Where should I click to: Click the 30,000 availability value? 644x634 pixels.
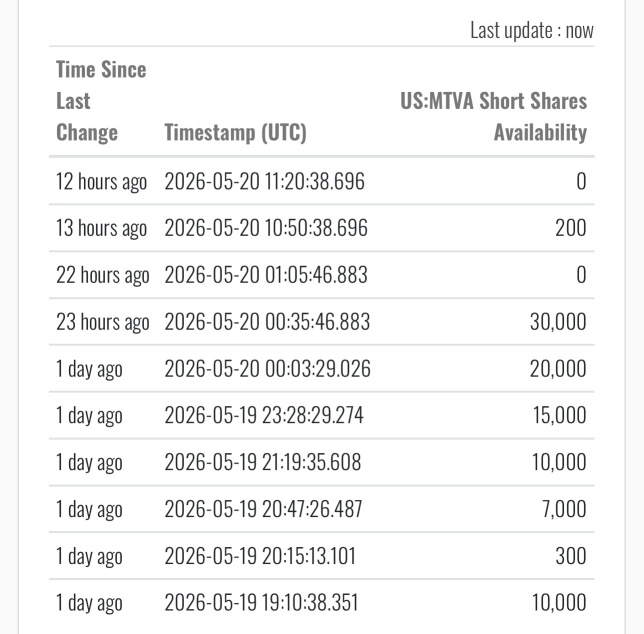(x=558, y=322)
